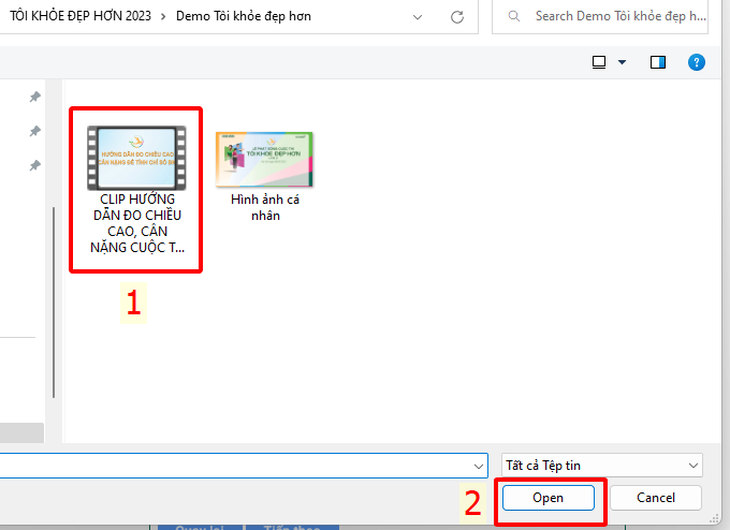Expand the address bar previous locations chevron
The width and height of the screenshot is (730, 530).
pos(418,17)
